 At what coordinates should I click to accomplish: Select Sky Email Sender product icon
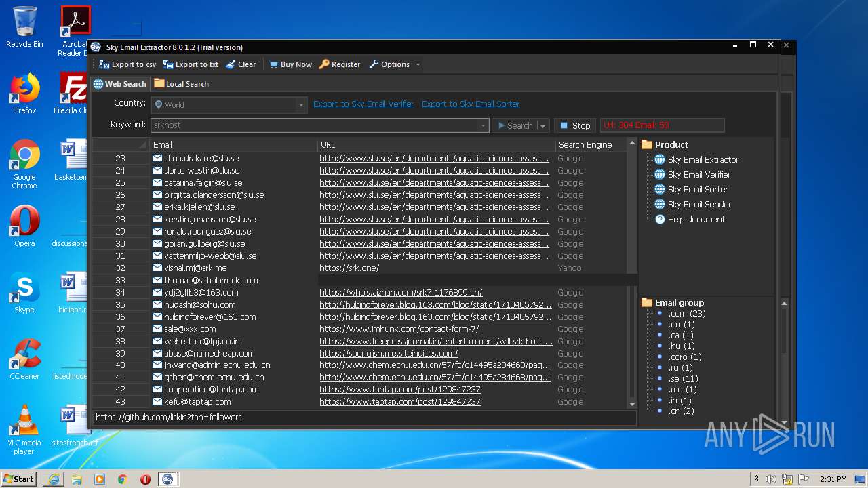pyautogui.click(x=659, y=205)
